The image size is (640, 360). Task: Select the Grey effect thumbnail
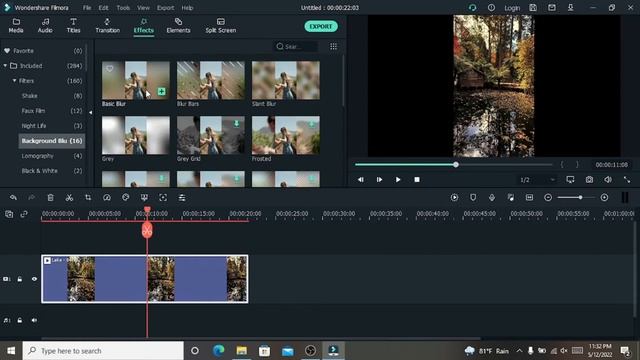pos(136,135)
